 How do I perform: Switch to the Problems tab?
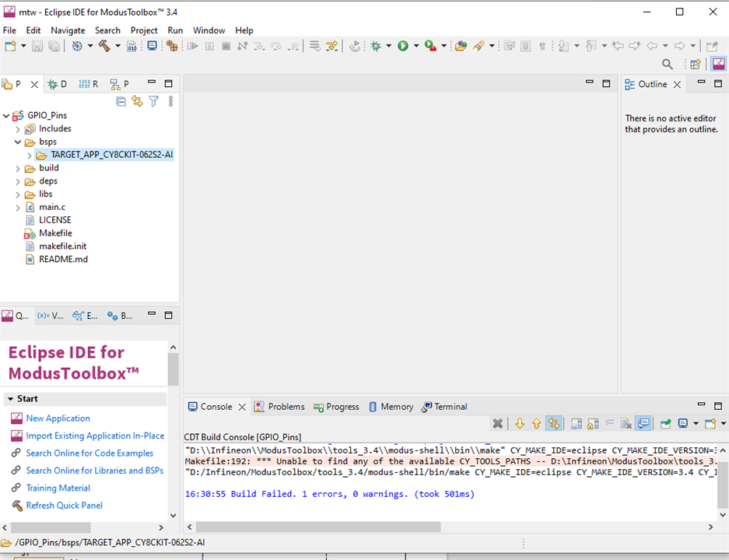point(279,407)
